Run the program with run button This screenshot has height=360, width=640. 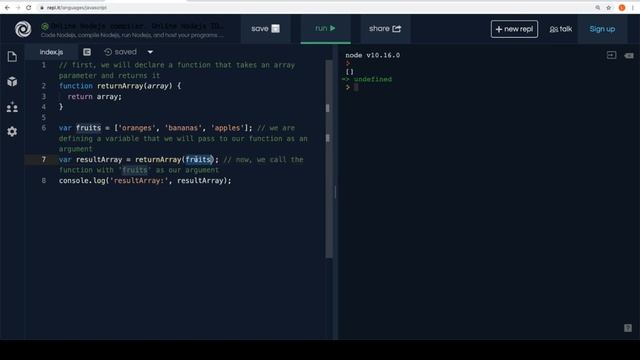coord(325,28)
